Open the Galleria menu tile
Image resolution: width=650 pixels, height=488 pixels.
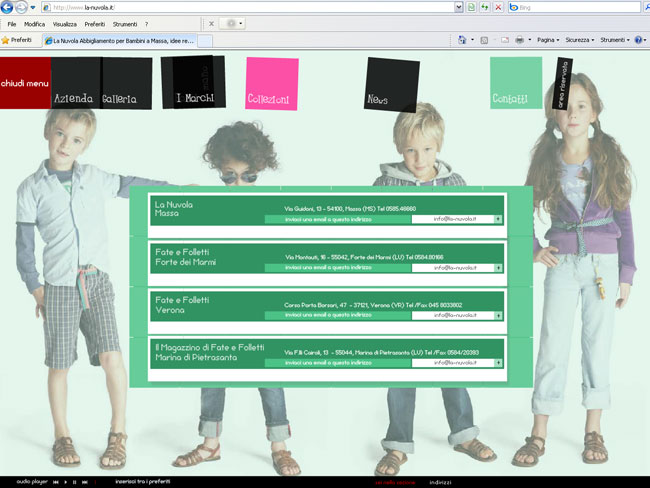pos(126,83)
